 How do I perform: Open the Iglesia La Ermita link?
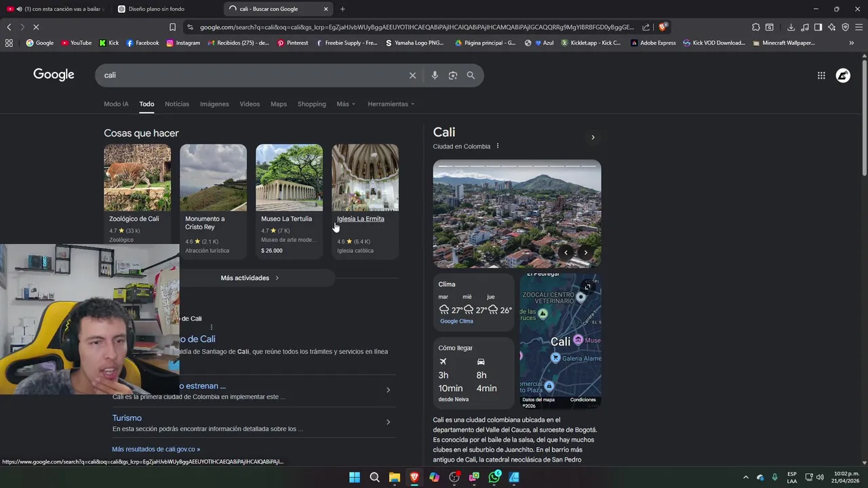click(361, 219)
